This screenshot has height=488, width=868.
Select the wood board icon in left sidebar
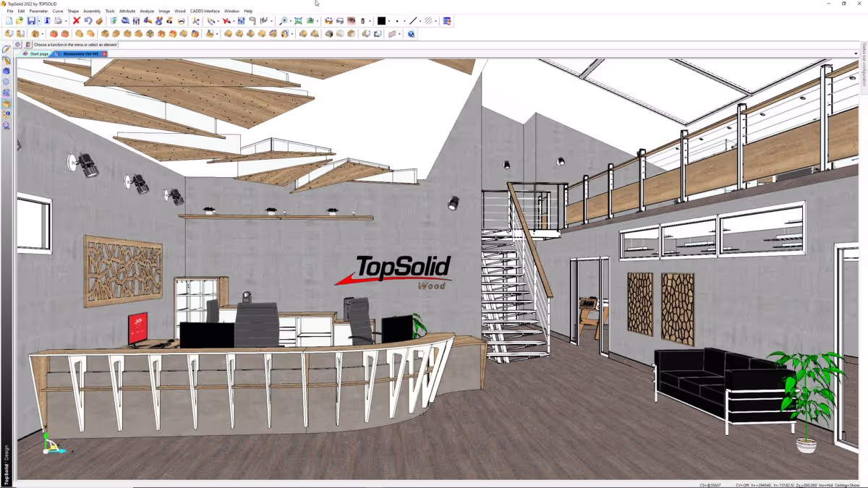pyautogui.click(x=7, y=104)
